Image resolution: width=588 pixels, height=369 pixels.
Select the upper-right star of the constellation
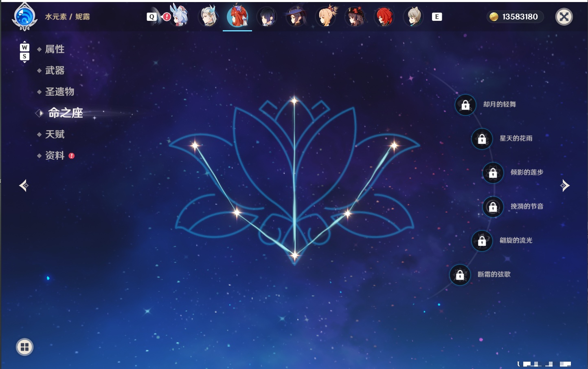click(x=394, y=145)
